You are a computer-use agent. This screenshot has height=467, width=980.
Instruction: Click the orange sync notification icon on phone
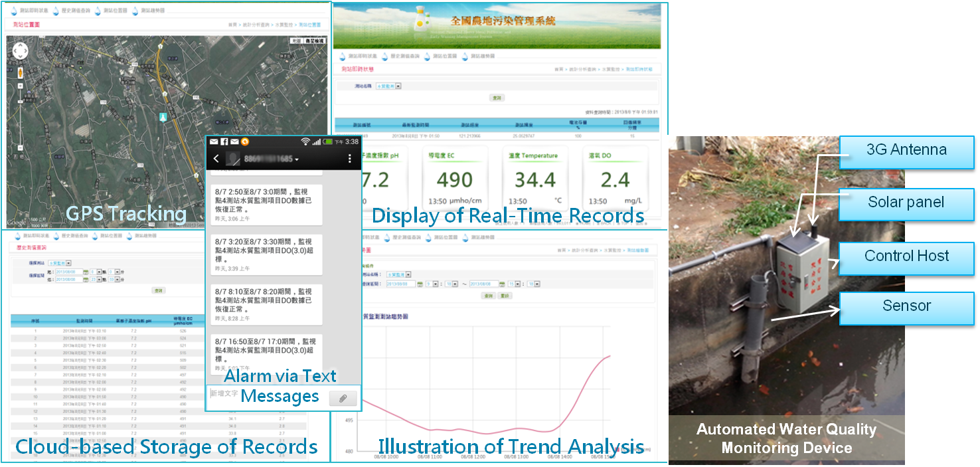click(244, 141)
